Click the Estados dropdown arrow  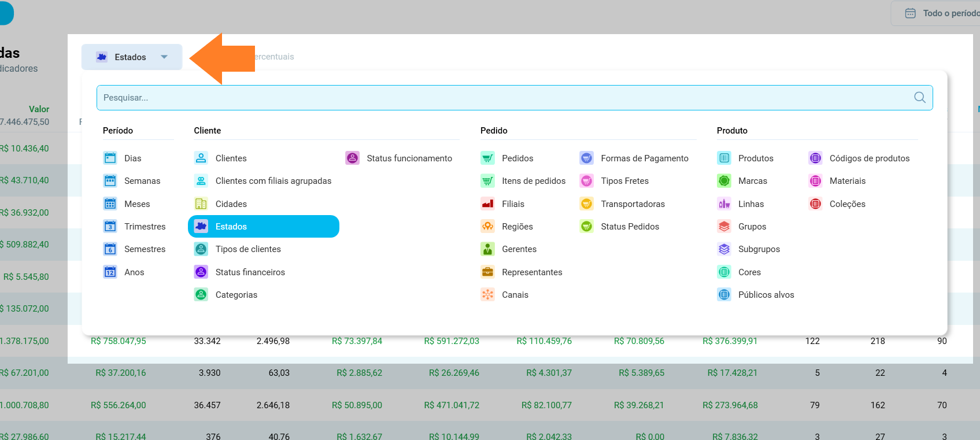[x=164, y=57]
